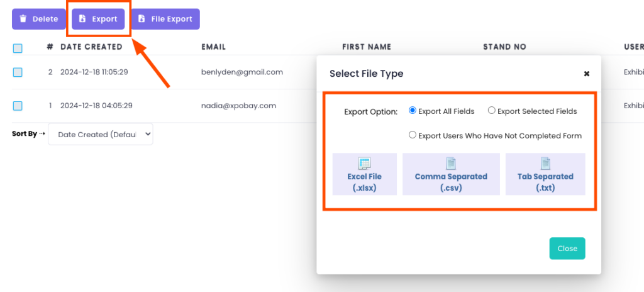Click the FIRST NAME column header
The image size is (644, 292).
367,47
